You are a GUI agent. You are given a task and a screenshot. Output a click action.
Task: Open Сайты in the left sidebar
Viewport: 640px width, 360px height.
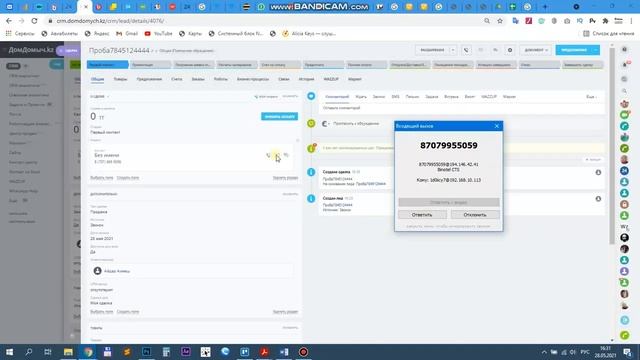[x=15, y=153]
